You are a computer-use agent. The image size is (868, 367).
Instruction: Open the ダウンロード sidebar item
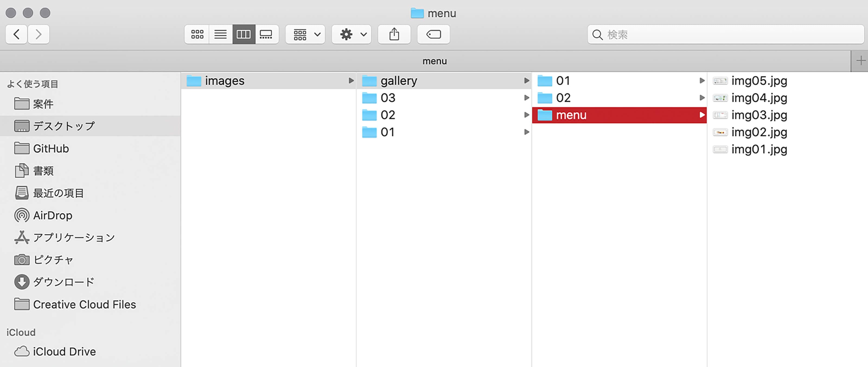pyautogui.click(x=63, y=282)
